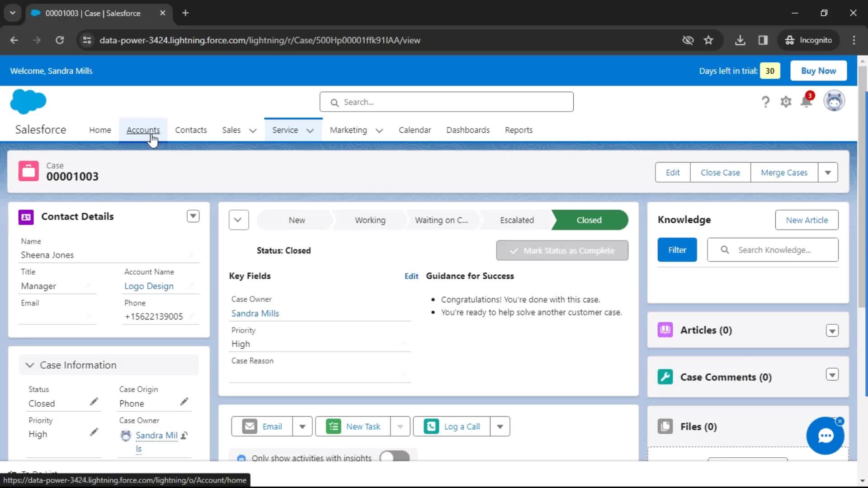Edit the Case Origin pencil icon

click(184, 402)
